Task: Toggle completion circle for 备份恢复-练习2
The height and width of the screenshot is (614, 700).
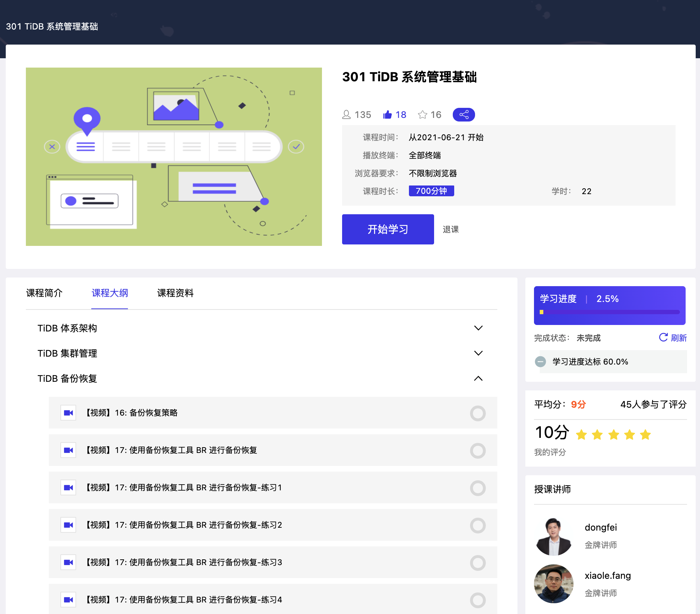Action: coord(478,525)
